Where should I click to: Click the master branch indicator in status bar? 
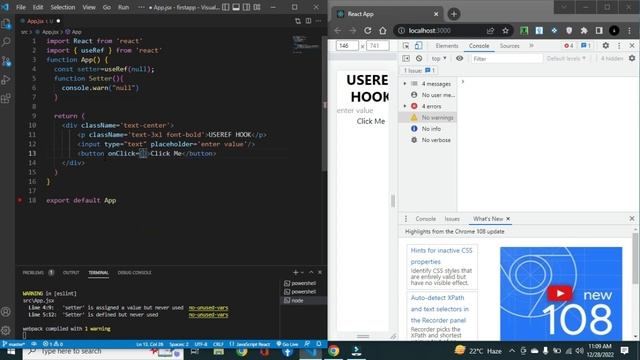click(x=13, y=344)
